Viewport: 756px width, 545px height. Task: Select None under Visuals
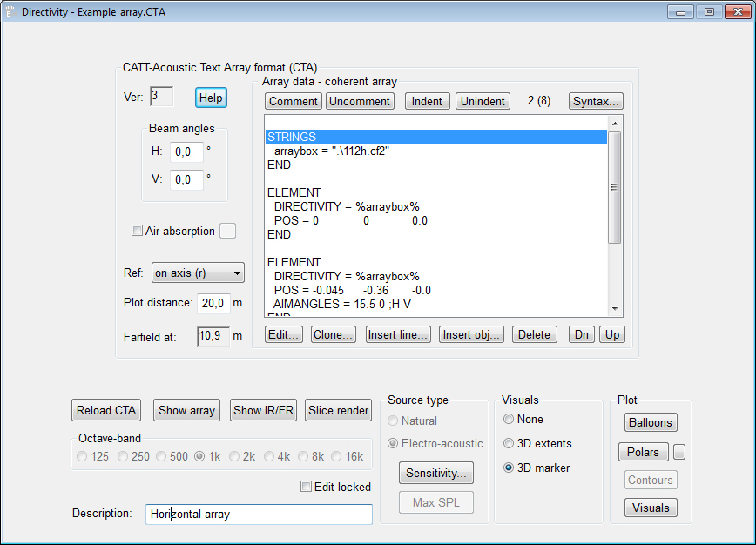pyautogui.click(x=510, y=419)
